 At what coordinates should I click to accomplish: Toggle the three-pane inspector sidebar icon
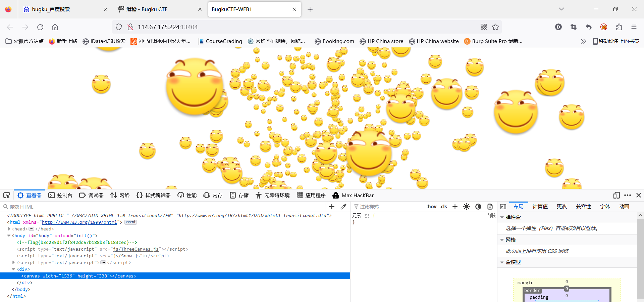coord(503,207)
